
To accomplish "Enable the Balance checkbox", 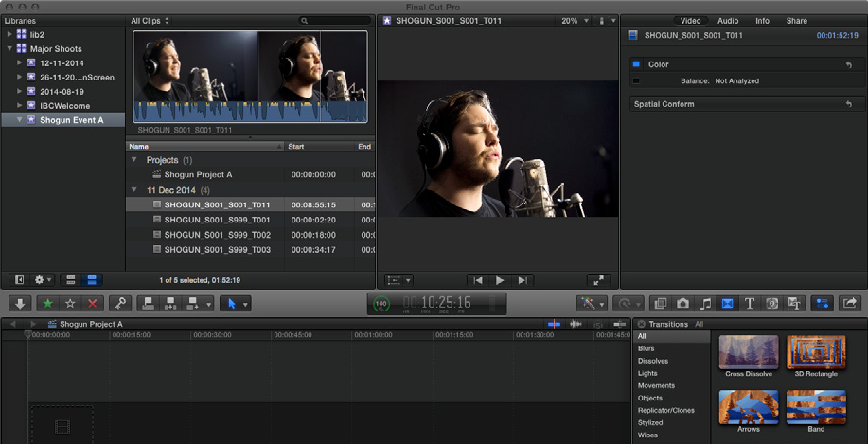I will click(636, 80).
